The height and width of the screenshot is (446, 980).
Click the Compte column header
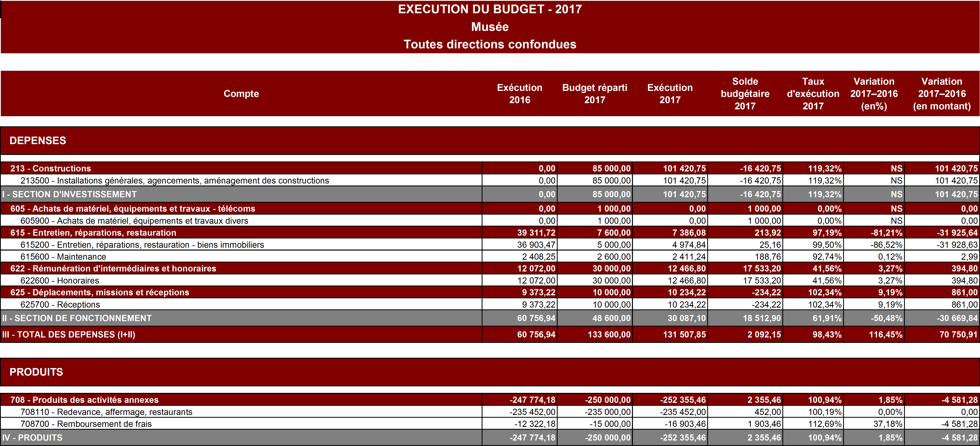(241, 94)
